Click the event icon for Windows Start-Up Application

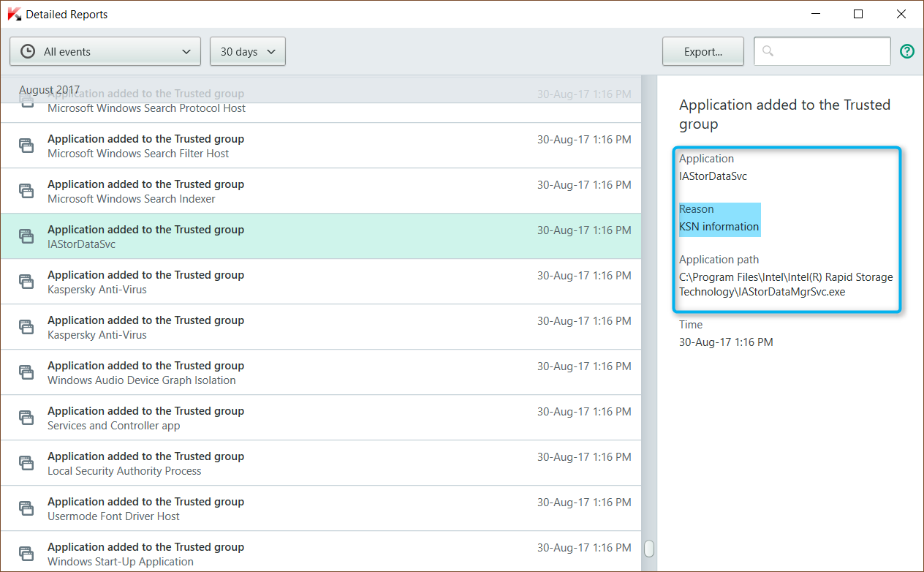[26, 554]
